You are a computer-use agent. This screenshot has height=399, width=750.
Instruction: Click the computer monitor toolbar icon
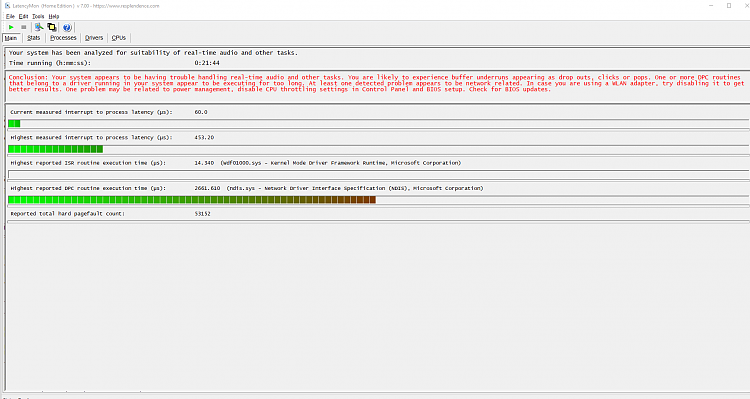click(x=39, y=27)
